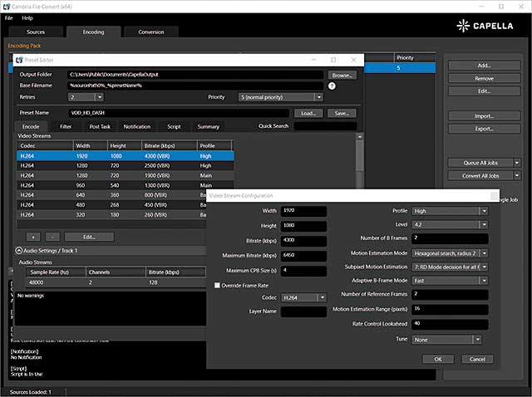The image size is (532, 397).
Task: Click the Priority column header in main list
Action: 415,57
